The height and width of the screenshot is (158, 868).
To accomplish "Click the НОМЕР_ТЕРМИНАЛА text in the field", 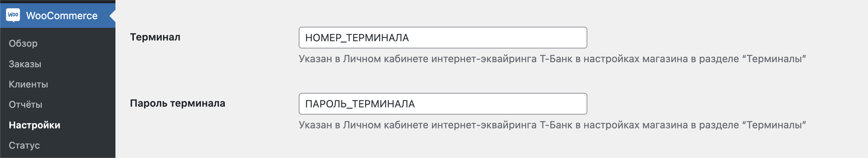I will [357, 38].
